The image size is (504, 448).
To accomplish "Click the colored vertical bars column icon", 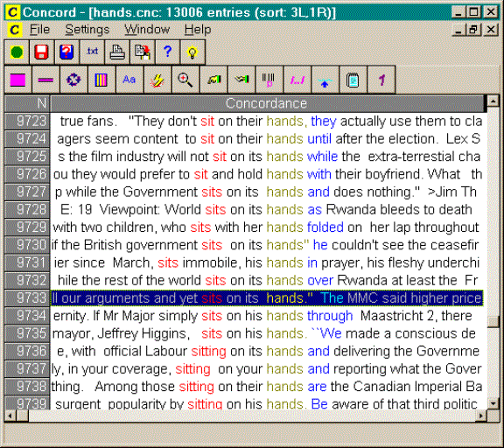I will 101,80.
